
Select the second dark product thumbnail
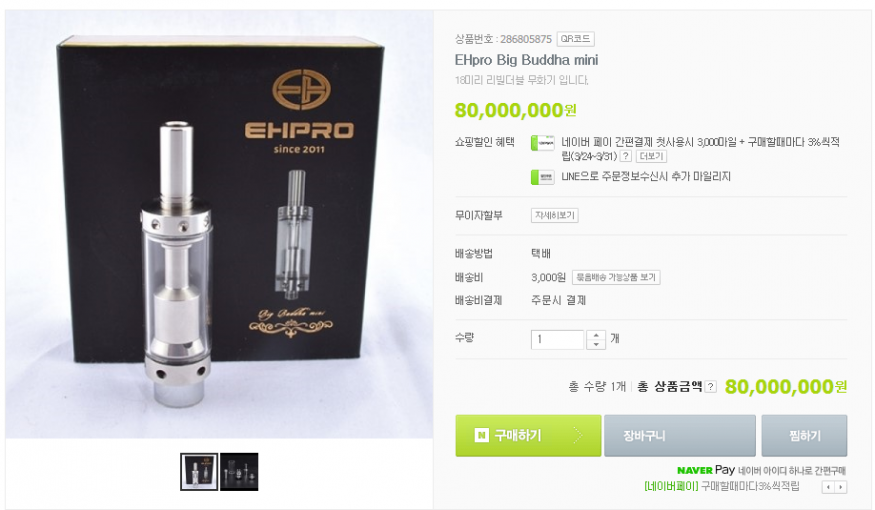(239, 472)
